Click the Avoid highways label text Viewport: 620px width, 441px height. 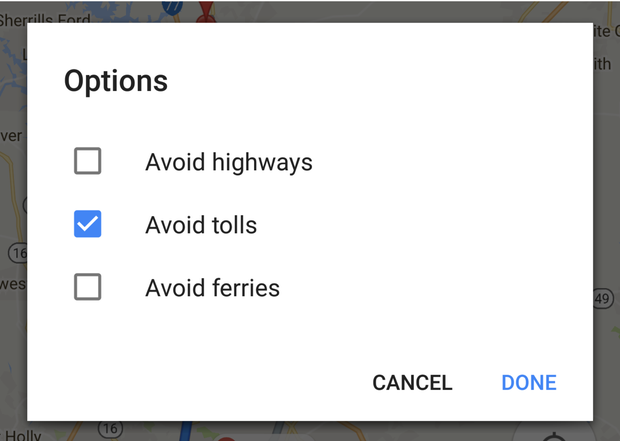pos(228,162)
